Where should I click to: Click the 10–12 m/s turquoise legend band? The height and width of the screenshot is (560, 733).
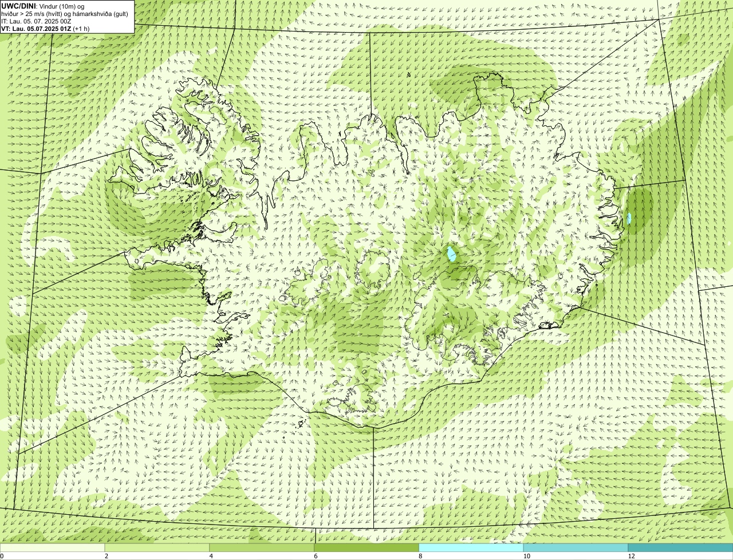pyautogui.click(x=576, y=548)
